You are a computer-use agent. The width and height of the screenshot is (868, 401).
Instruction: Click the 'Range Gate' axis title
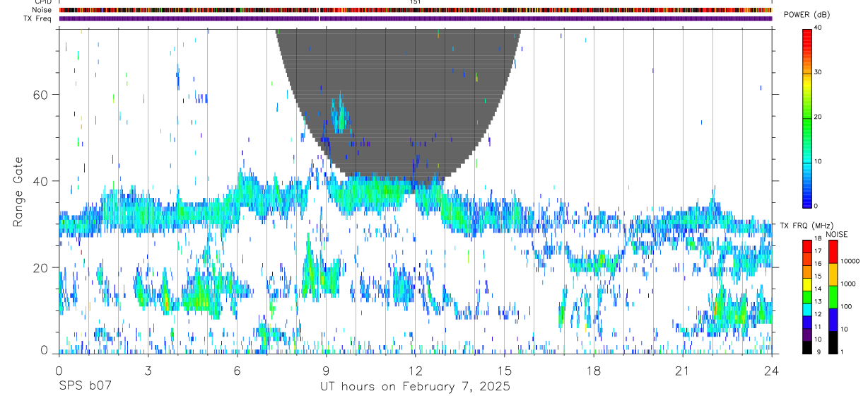click(18, 192)
